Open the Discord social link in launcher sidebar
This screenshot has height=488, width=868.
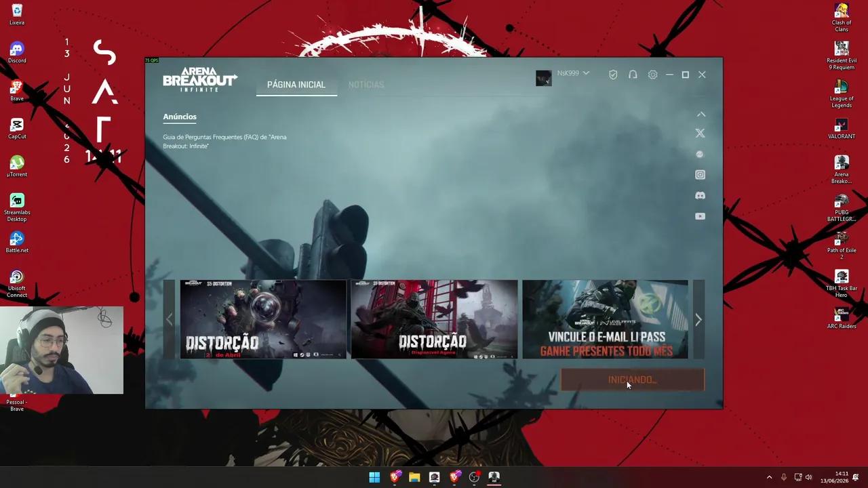[x=700, y=195]
